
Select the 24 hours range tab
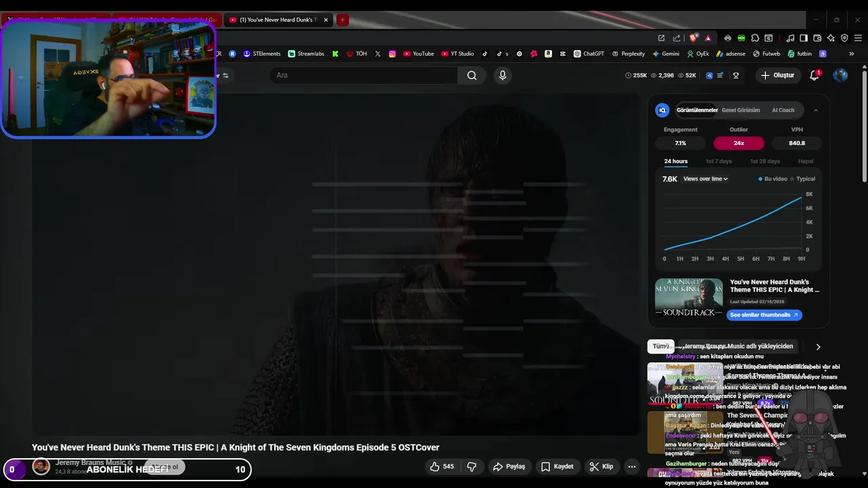675,161
